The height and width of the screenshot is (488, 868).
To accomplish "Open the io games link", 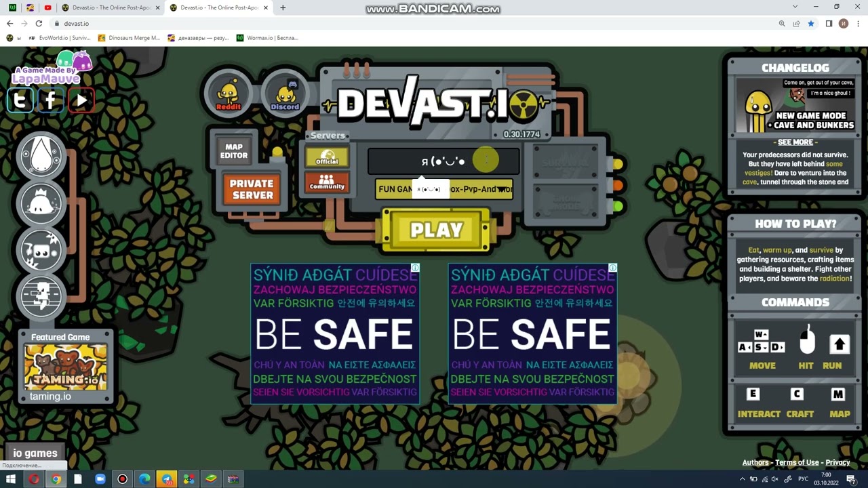I will pyautogui.click(x=35, y=453).
